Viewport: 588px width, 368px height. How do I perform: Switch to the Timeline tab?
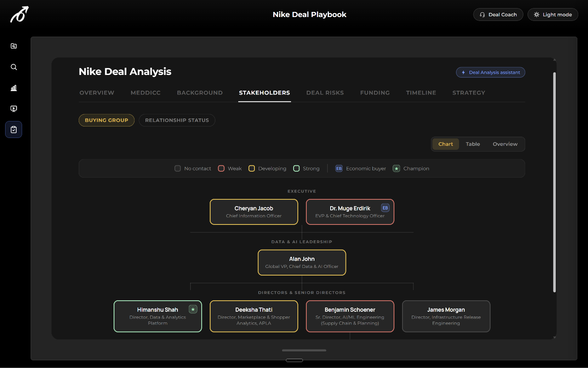(x=421, y=92)
